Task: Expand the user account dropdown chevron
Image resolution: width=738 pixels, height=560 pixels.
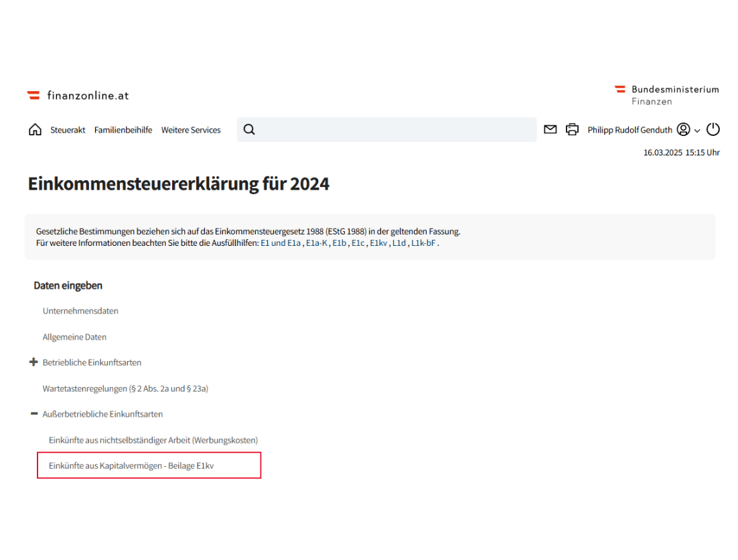Action: point(697,131)
